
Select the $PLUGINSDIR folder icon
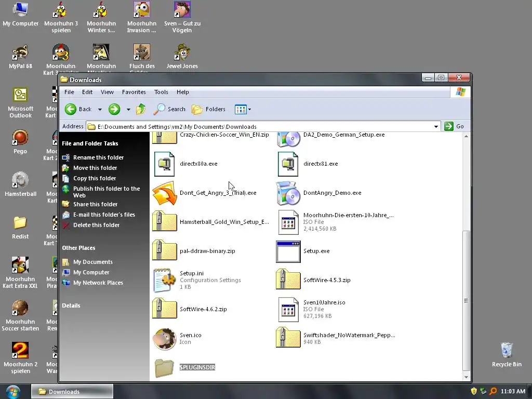pyautogui.click(x=165, y=368)
